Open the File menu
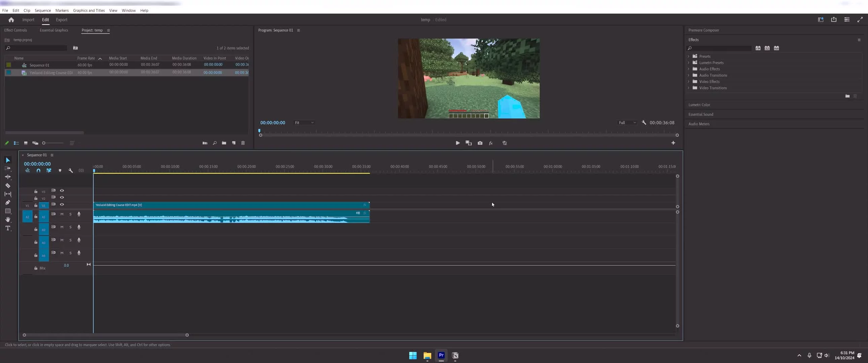This screenshot has width=868, height=363. click(5, 10)
